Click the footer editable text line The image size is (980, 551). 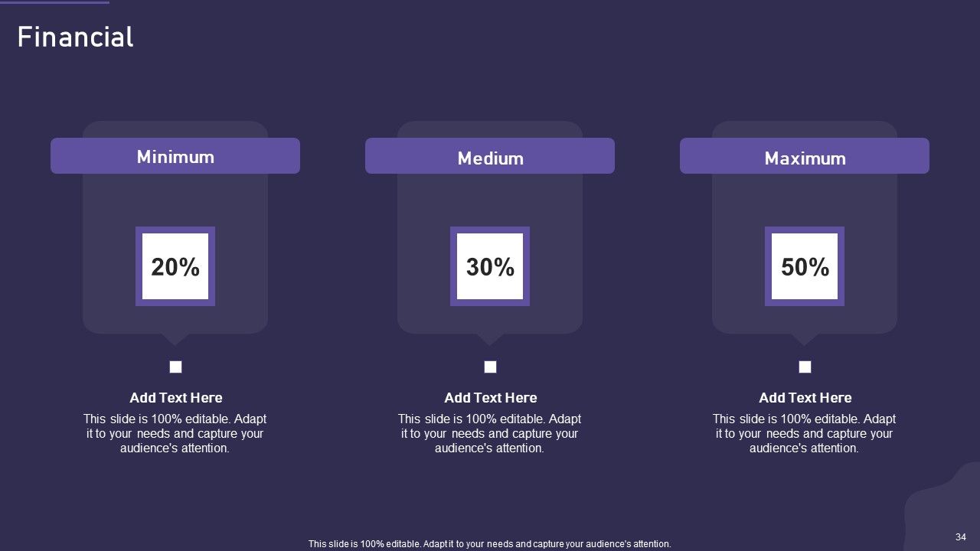(x=490, y=544)
